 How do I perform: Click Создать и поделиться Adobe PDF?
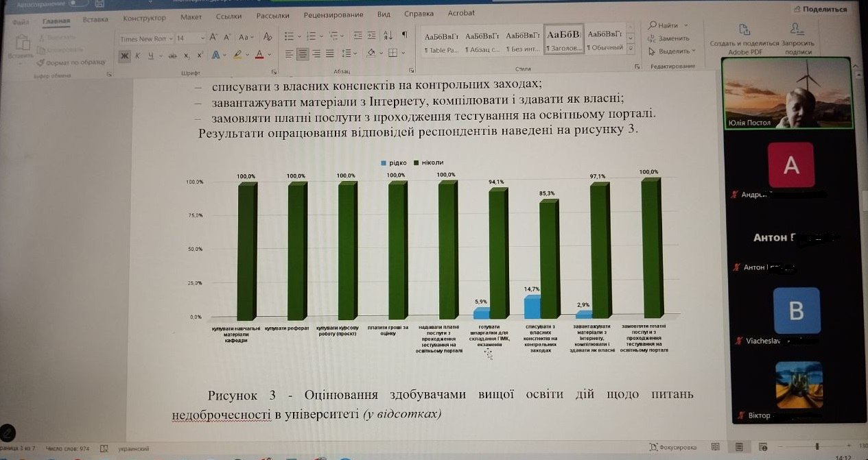[x=744, y=38]
